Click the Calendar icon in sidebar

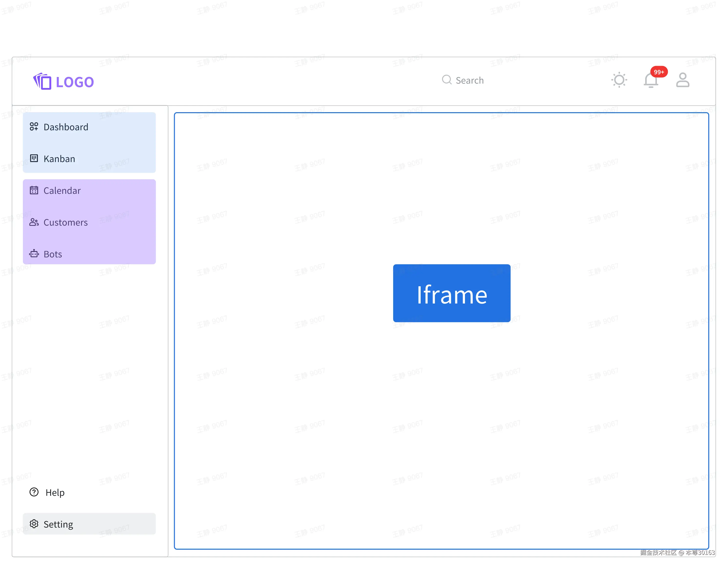point(34,190)
